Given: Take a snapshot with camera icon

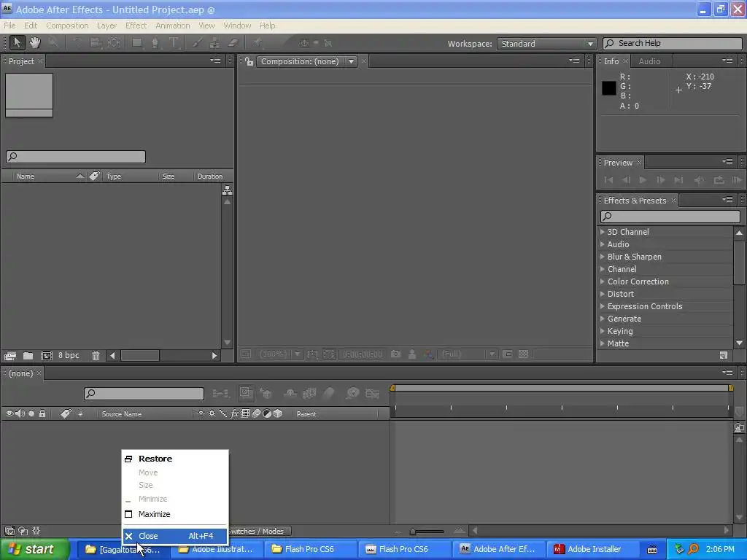Looking at the screenshot, I should point(395,354).
